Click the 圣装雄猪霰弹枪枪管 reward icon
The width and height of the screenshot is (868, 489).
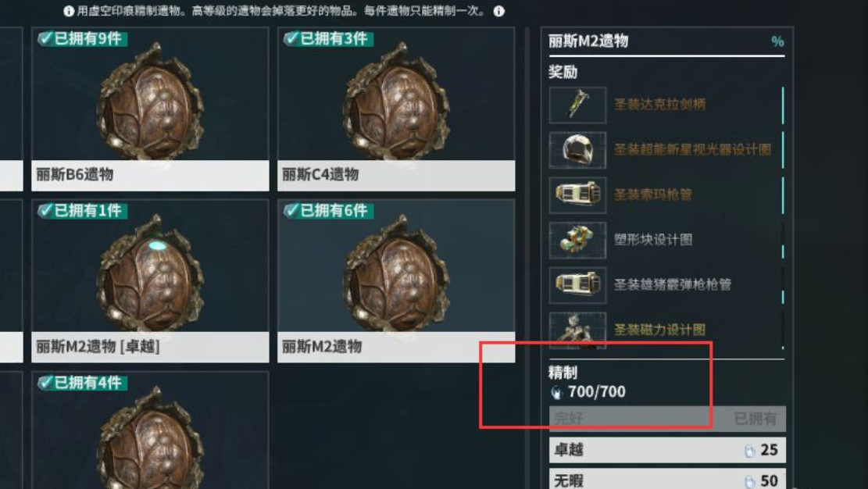pyautogui.click(x=577, y=285)
